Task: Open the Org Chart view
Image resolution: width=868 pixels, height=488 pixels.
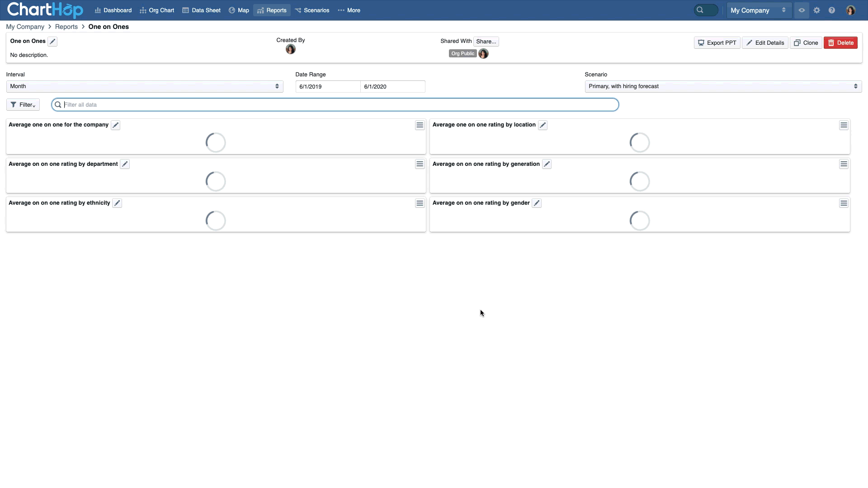Action: [157, 10]
